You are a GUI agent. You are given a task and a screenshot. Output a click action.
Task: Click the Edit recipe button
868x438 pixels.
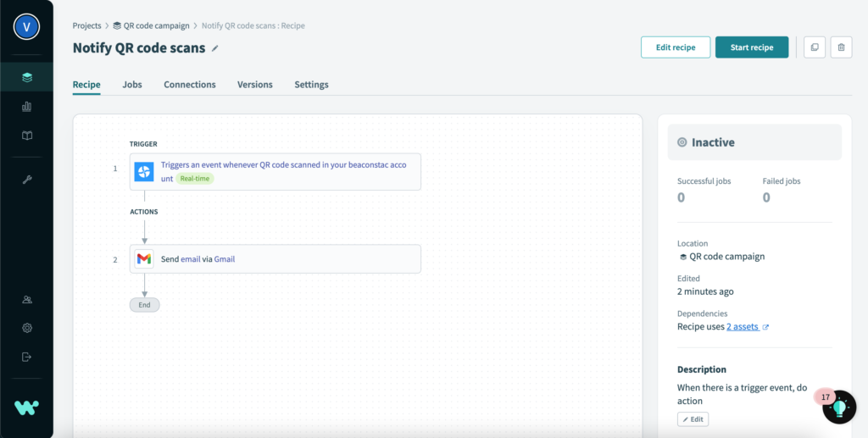pyautogui.click(x=676, y=47)
